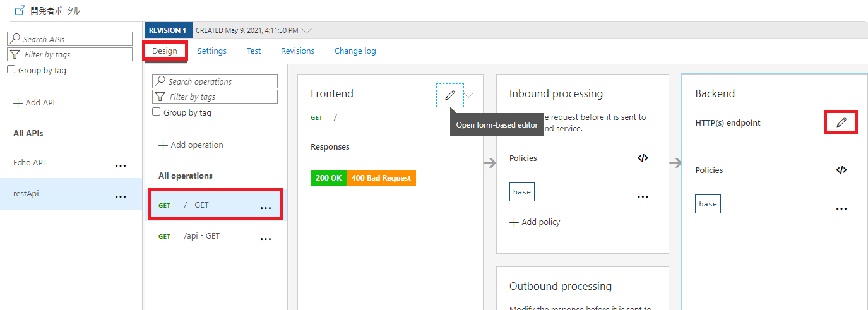The height and width of the screenshot is (310, 868).
Task: Click the Inbound processing heading
Action: 556,93
